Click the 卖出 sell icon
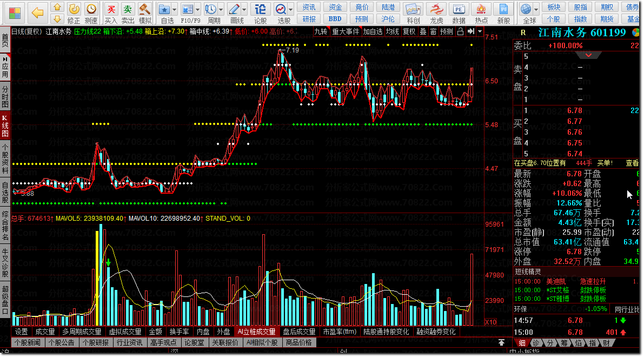This screenshot has width=644, height=357. coord(128,9)
